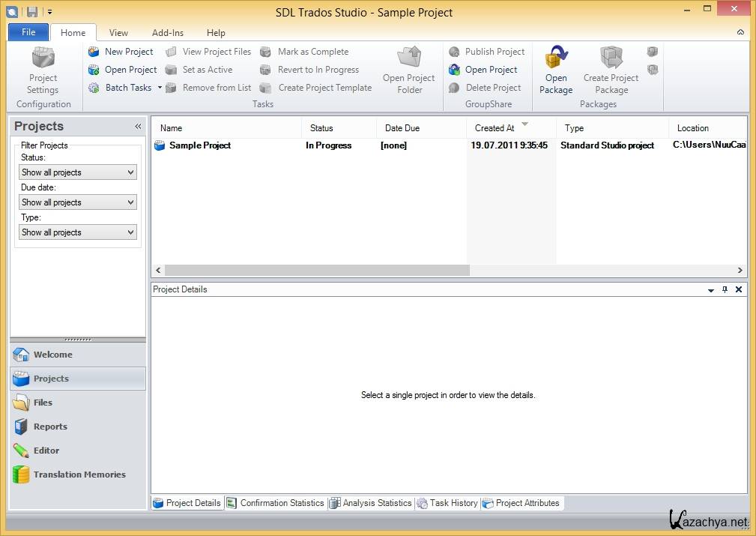Open the File menu tab
756x536 pixels.
click(28, 32)
